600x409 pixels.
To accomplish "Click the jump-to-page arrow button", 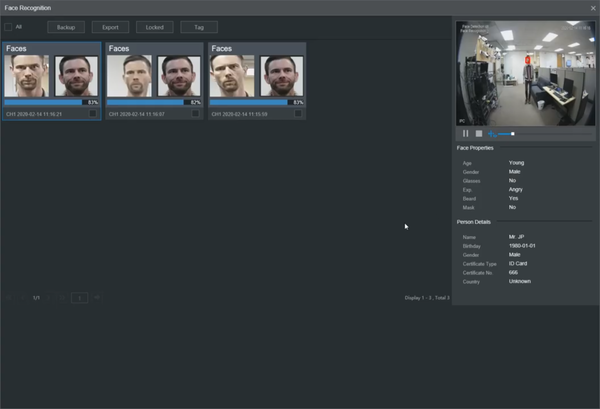I will [97, 297].
